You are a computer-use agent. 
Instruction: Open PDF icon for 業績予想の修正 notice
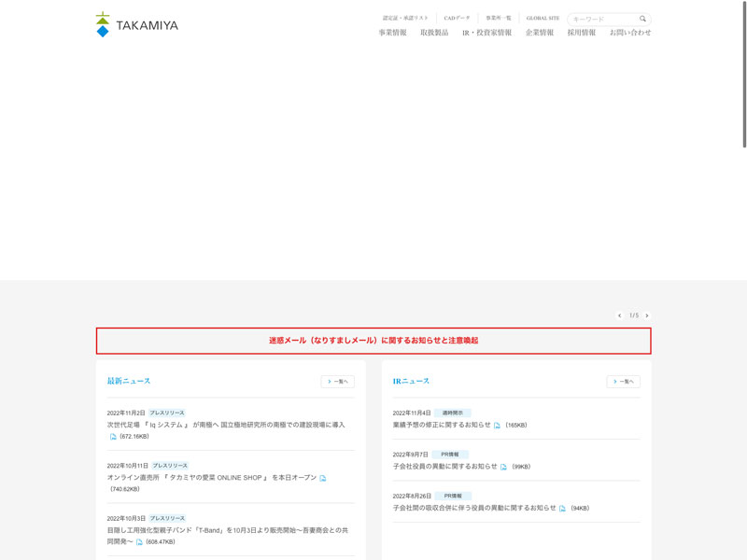(498, 426)
